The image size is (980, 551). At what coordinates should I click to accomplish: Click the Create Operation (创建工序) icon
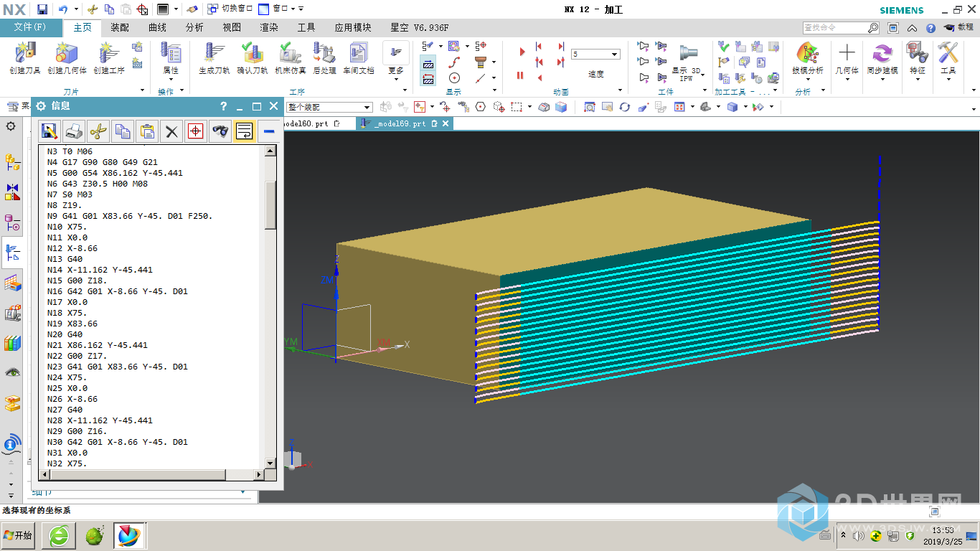coord(108,53)
